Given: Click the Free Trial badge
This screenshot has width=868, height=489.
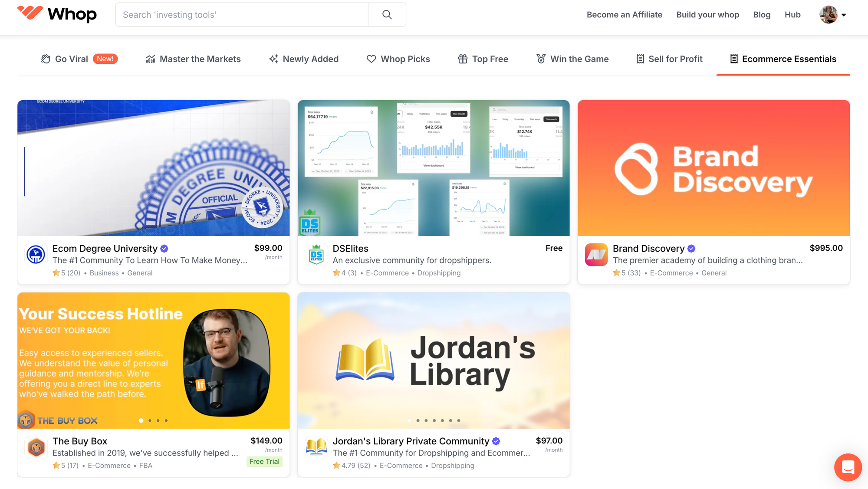Looking at the screenshot, I should (264, 462).
